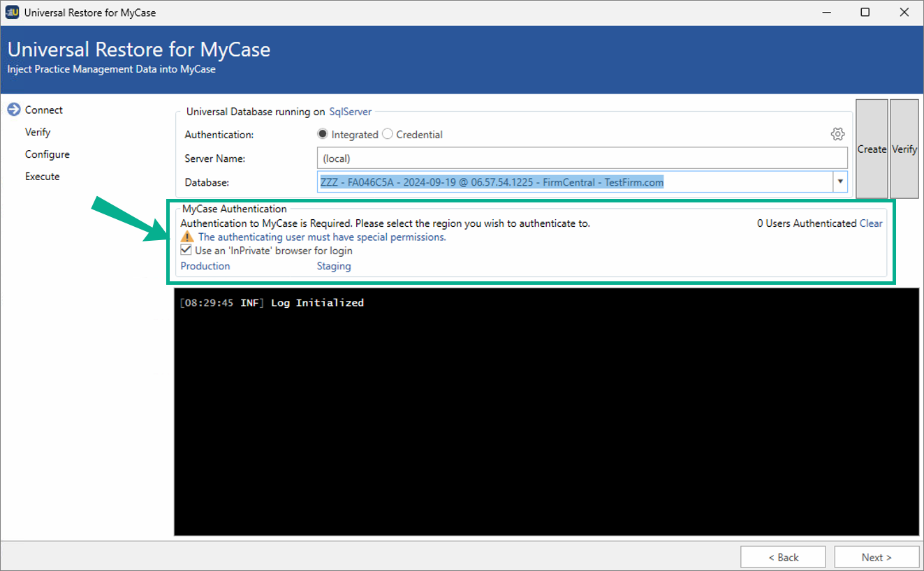Viewport: 924px width, 571px height.
Task: Toggle the 'InPrivate' browser checkbox
Action: pos(186,250)
